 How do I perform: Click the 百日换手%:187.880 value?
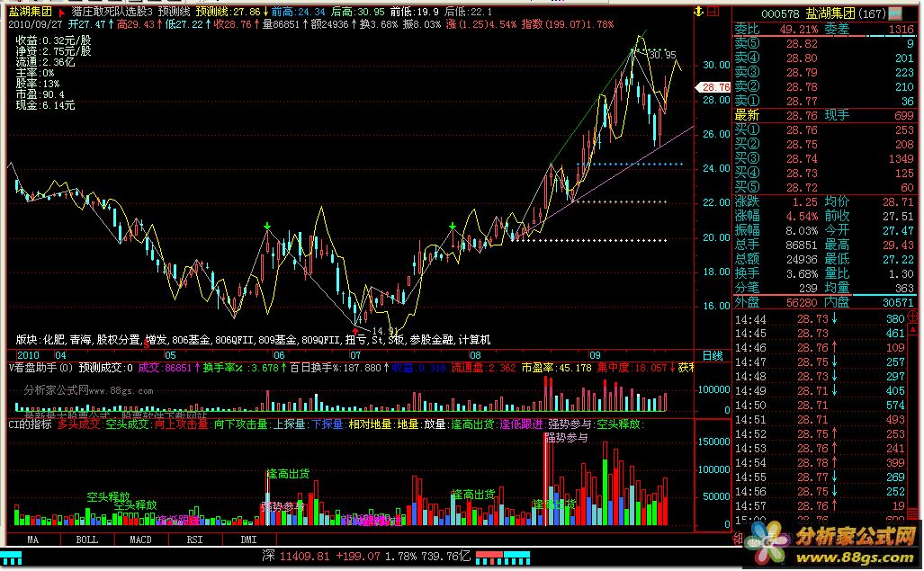pyautogui.click(x=336, y=368)
